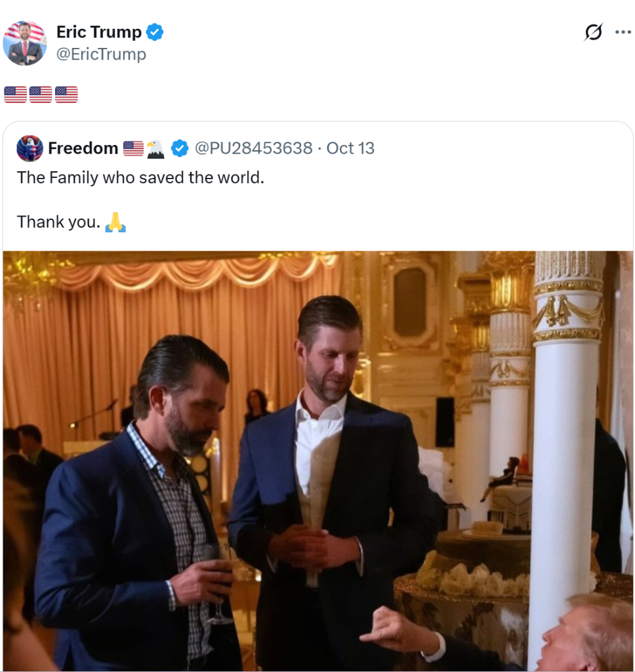Click the first flag emoji in post

(16, 94)
